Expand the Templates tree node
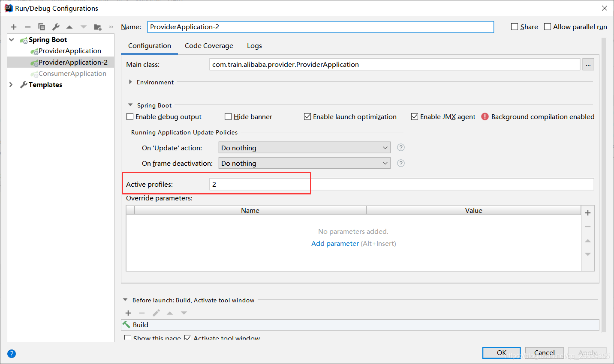614x364 pixels. tap(11, 85)
